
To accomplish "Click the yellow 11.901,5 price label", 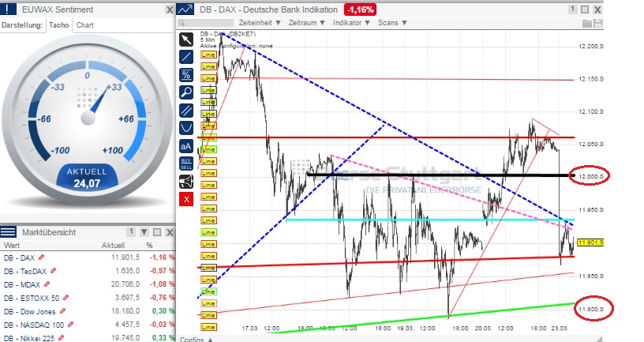I will [x=590, y=242].
